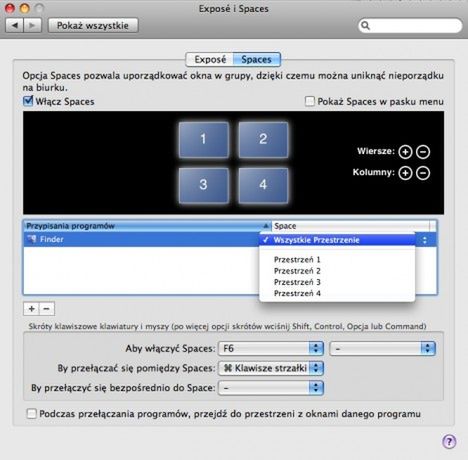Select space thumbnail number 1
468x460 pixels.
tap(204, 139)
